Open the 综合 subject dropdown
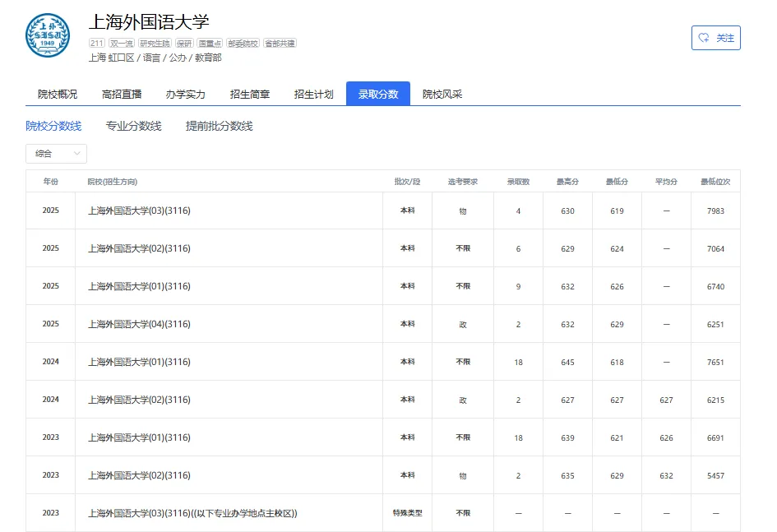The height and width of the screenshot is (532, 777). coord(56,154)
